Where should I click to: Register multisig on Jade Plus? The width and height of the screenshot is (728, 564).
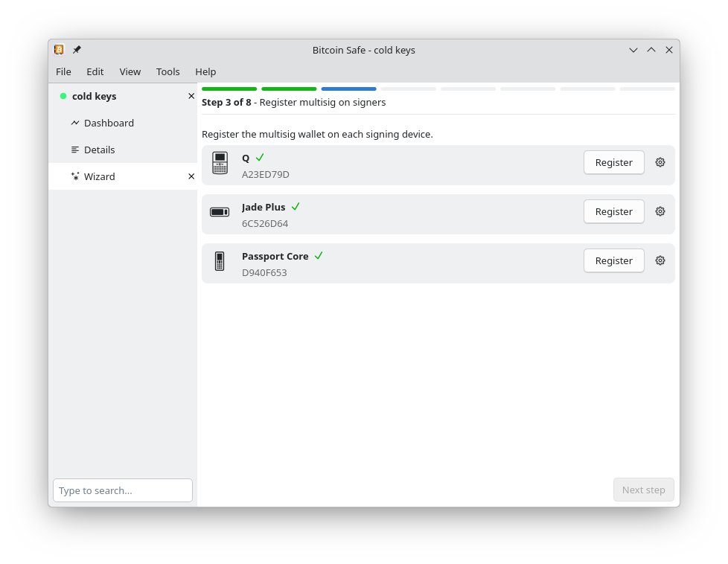tap(614, 211)
